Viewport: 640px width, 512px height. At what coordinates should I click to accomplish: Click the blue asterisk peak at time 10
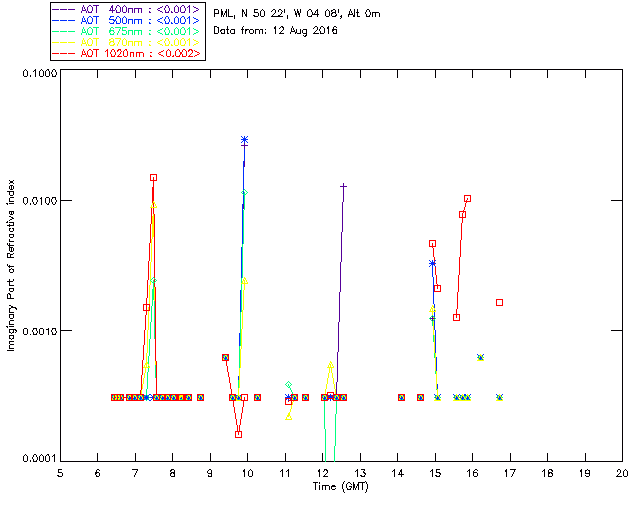[x=244, y=140]
